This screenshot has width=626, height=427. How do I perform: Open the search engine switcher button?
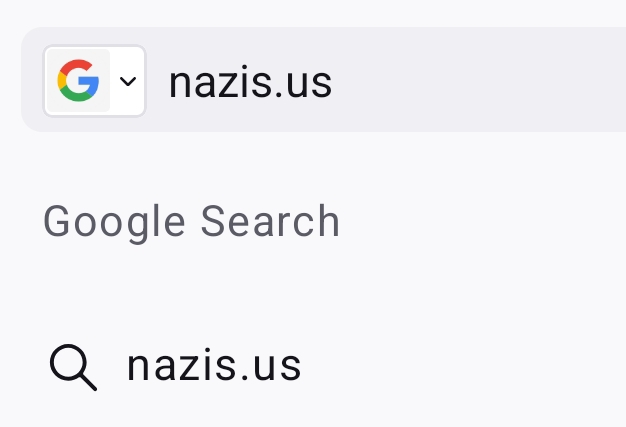pyautogui.click(x=95, y=81)
